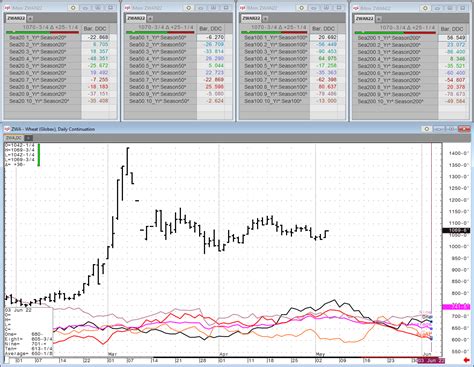The image size is (474, 367).
Task: Click the CQG logo icon of the Season200 monitor window
Action: [356, 8]
